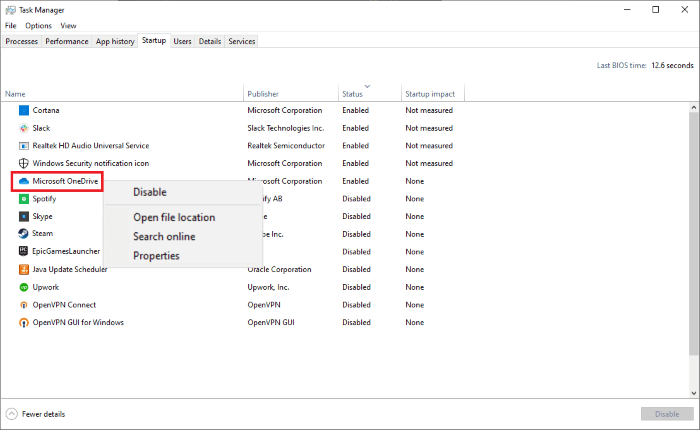
Task: Maximize the Task Manager window
Action: click(x=655, y=10)
